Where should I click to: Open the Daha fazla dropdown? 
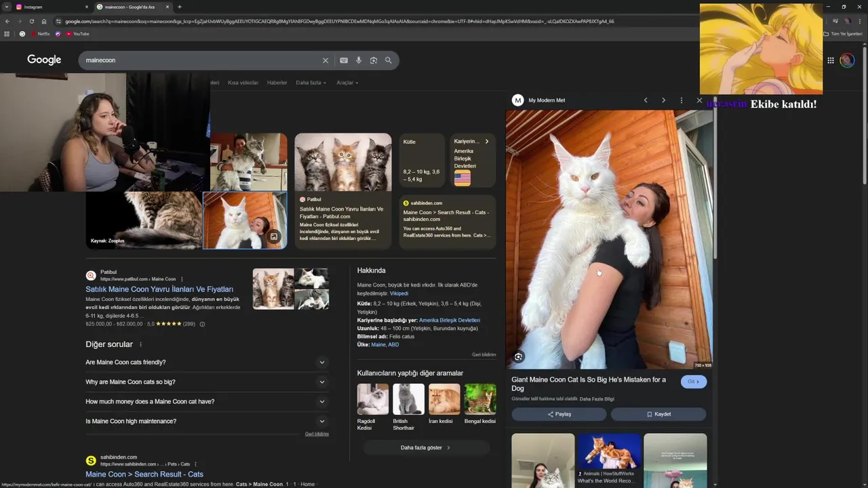[x=311, y=83]
